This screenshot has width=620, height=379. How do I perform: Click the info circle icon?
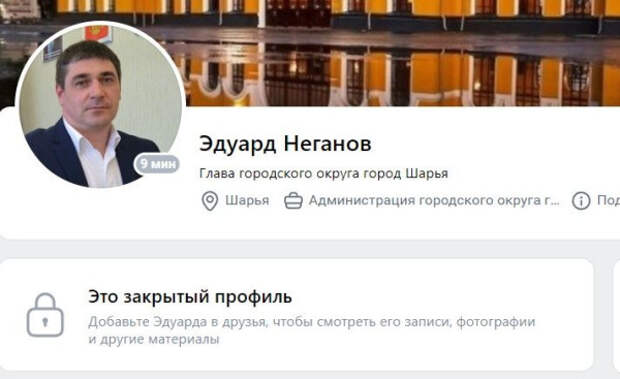(x=580, y=201)
